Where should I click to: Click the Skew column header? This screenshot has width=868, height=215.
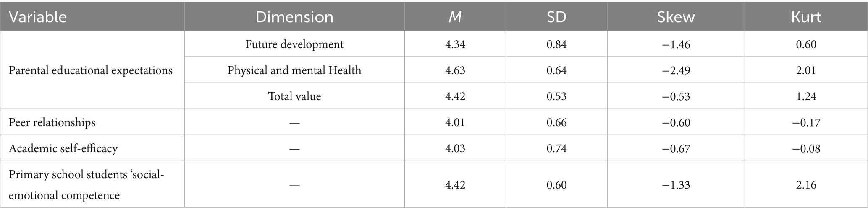676,17
